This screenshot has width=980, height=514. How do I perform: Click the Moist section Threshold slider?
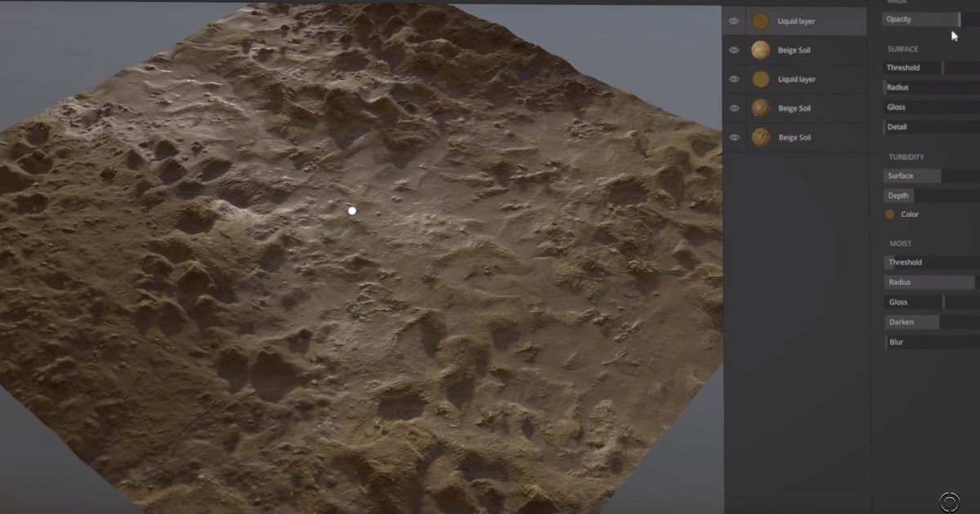932,263
